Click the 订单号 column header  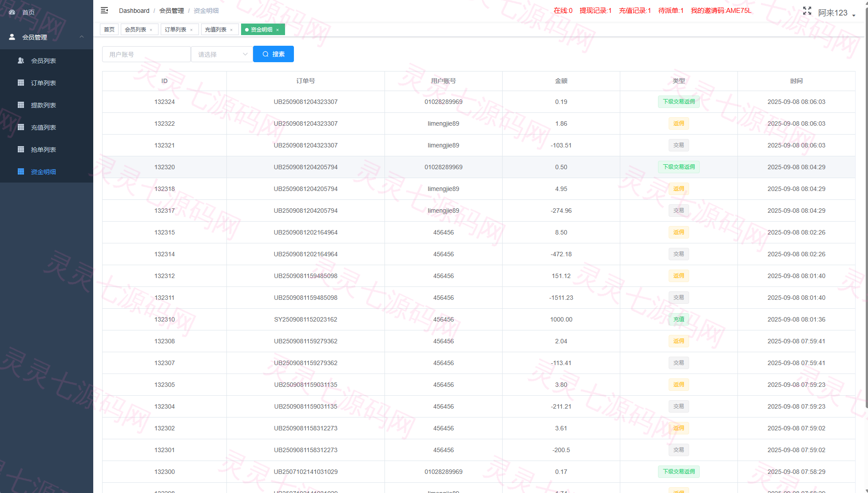[305, 81]
